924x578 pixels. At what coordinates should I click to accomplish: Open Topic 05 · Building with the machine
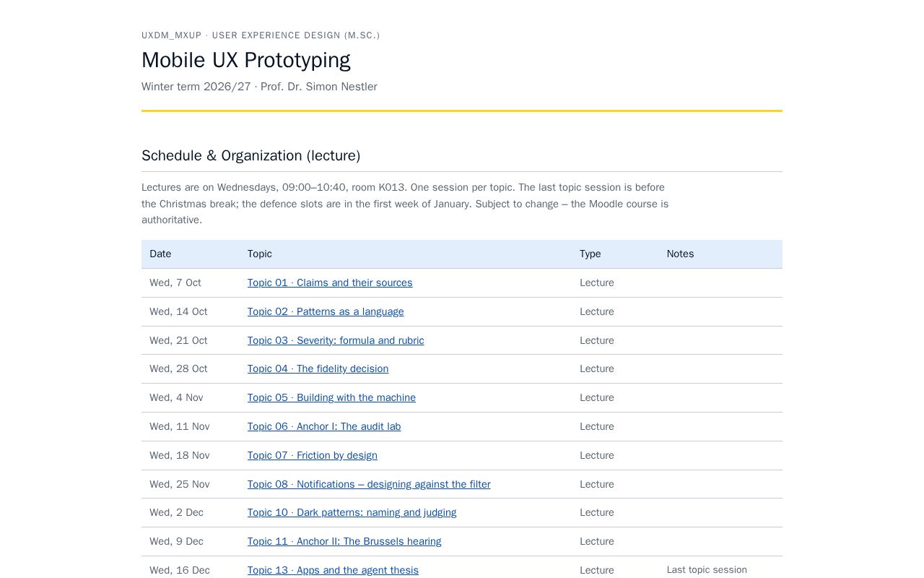coord(331,397)
